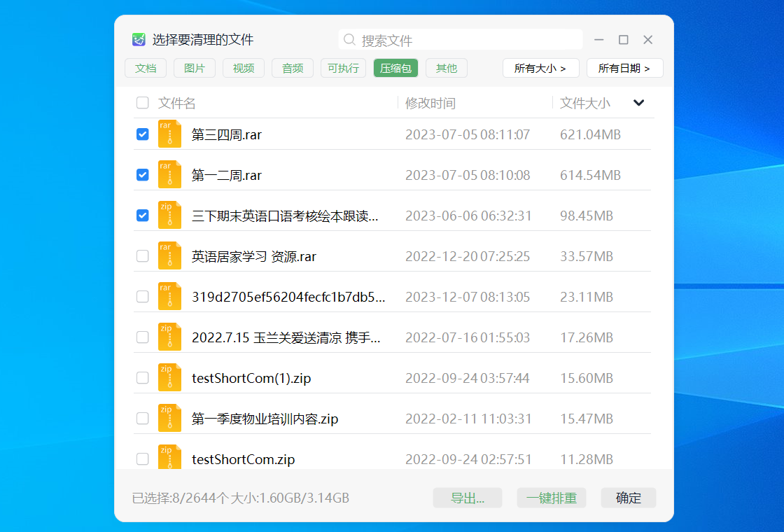Click the 导出... export button
The width and height of the screenshot is (784, 532).
468,498
